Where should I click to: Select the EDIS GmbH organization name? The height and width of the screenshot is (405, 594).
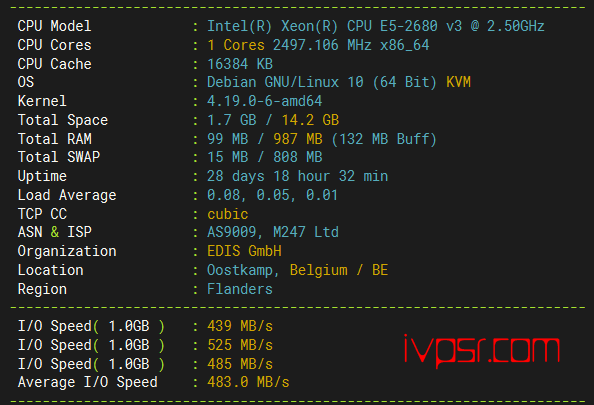(x=244, y=251)
